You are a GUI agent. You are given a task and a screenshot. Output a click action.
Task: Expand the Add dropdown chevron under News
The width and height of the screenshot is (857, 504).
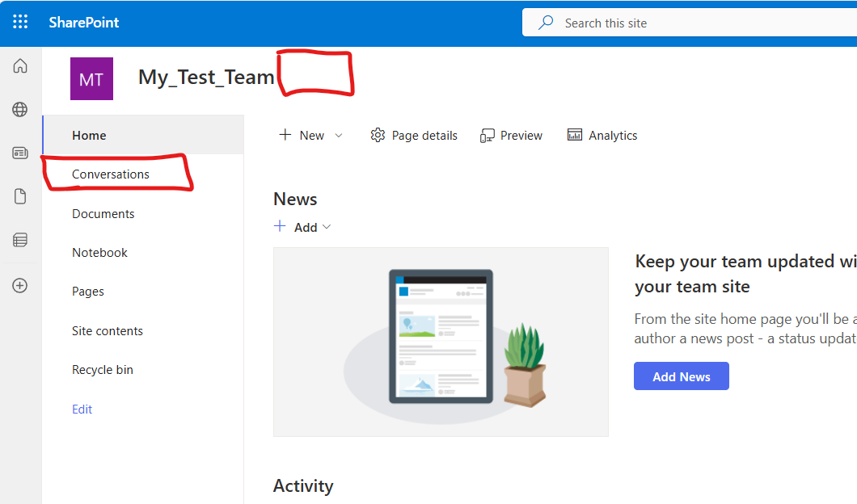coord(327,227)
